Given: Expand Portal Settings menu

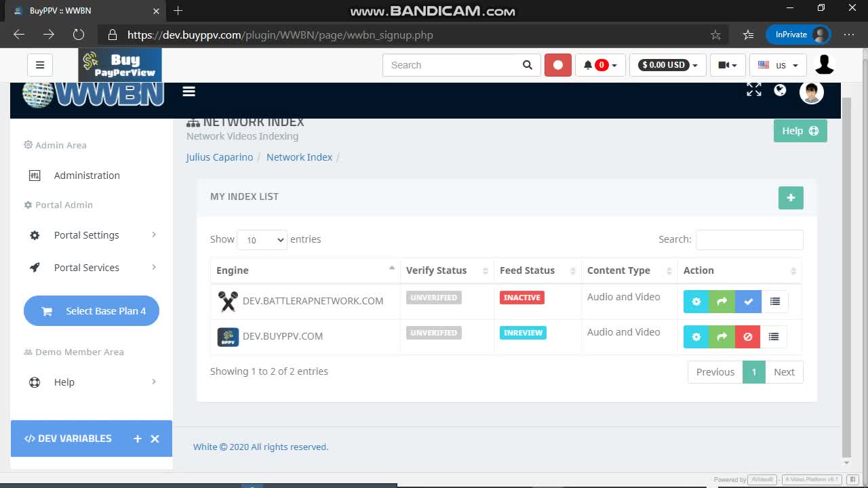Looking at the screenshot, I should click(x=92, y=235).
